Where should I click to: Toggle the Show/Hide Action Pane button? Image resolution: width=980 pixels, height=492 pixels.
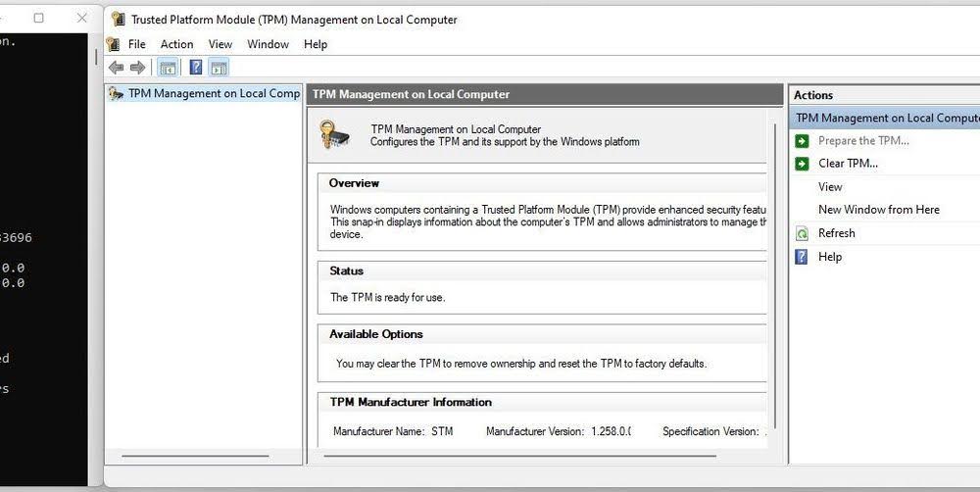(219, 68)
